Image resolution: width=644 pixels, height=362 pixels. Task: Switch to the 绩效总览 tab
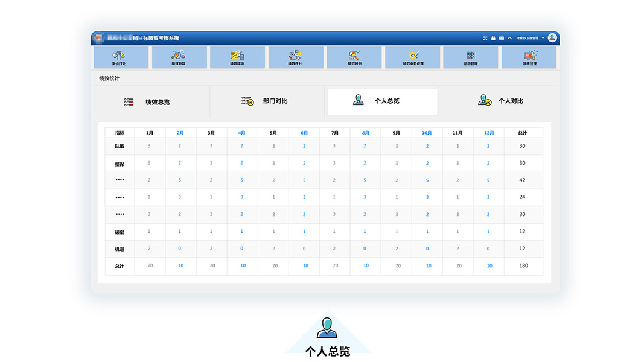click(150, 102)
